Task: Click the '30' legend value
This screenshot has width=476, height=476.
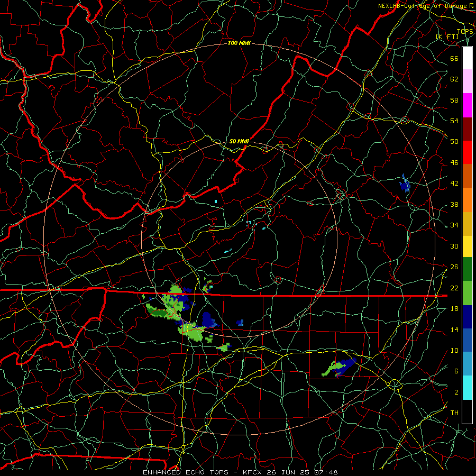Action: 454,246
